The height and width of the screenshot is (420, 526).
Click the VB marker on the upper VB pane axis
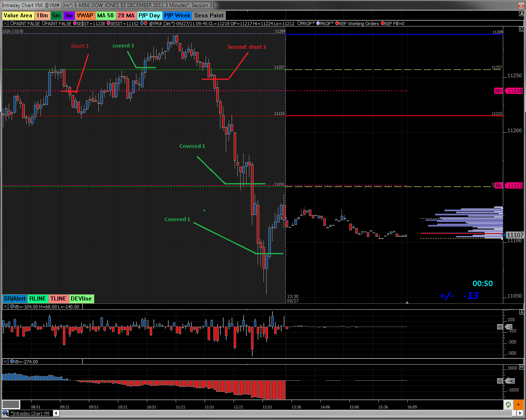tap(500, 327)
